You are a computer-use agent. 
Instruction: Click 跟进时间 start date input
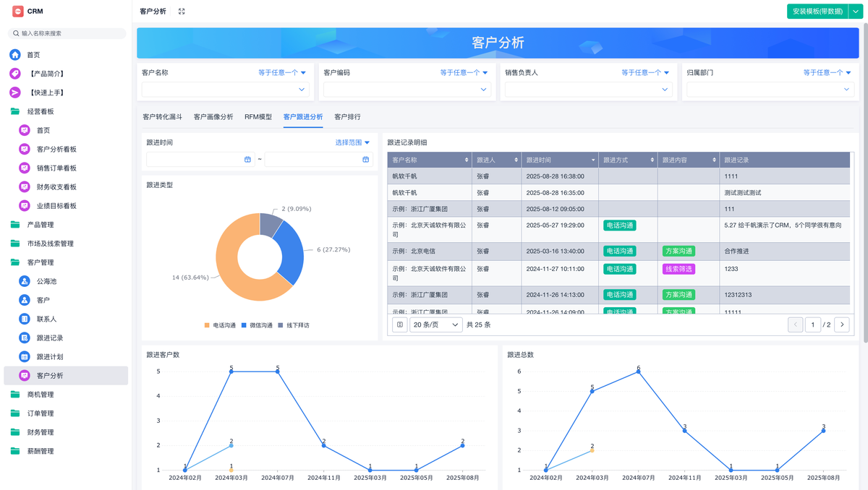click(x=200, y=159)
